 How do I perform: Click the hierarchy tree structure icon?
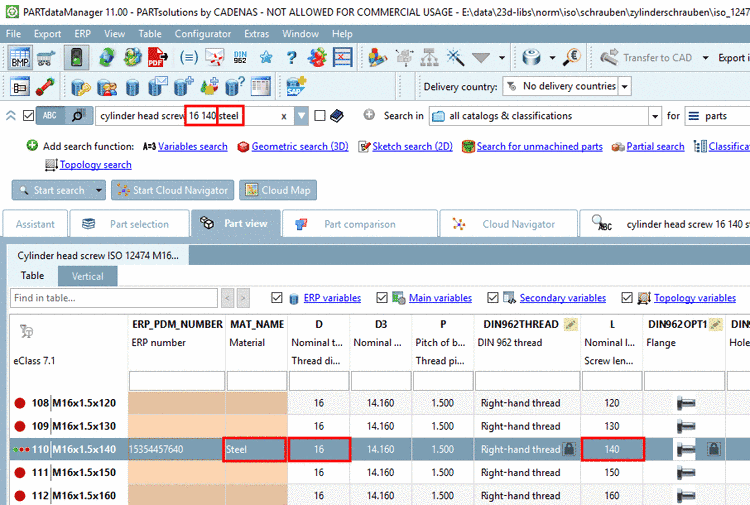pyautogui.click(x=429, y=58)
